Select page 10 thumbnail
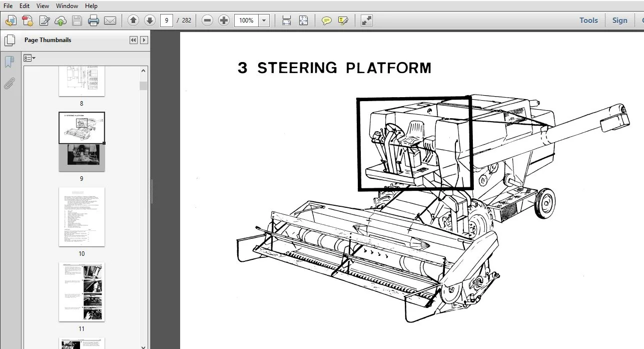This screenshot has height=349, width=644. point(82,217)
